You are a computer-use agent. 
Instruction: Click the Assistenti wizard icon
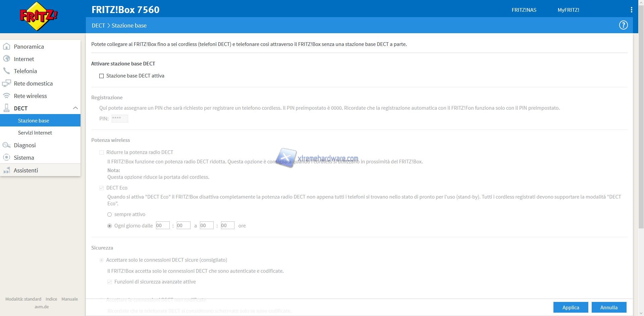(6, 170)
